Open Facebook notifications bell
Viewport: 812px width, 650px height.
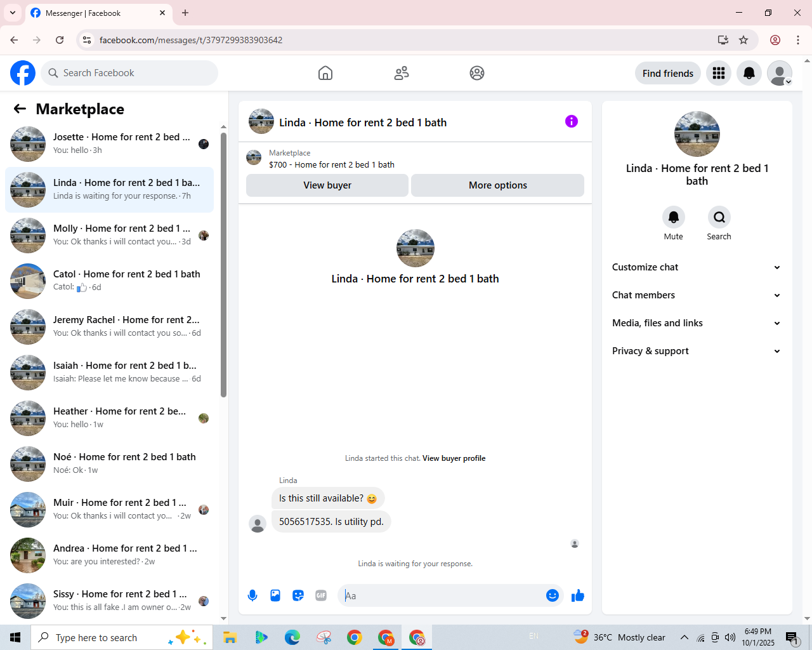point(749,73)
